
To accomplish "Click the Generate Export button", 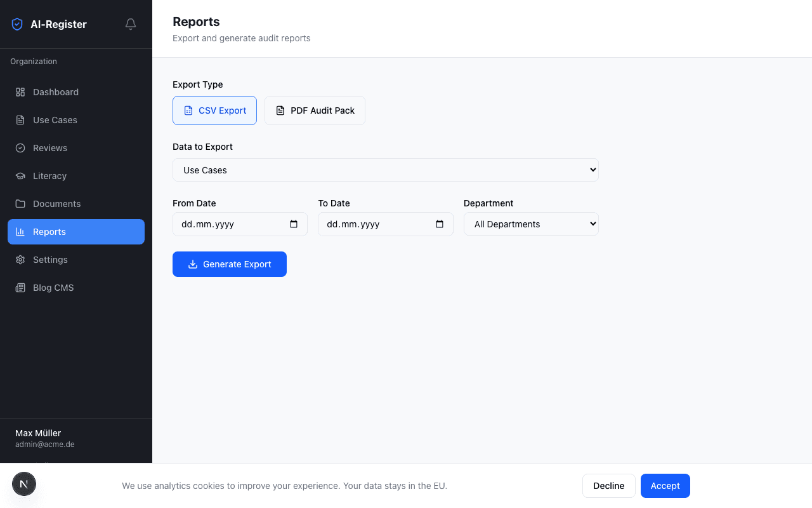I will point(229,264).
